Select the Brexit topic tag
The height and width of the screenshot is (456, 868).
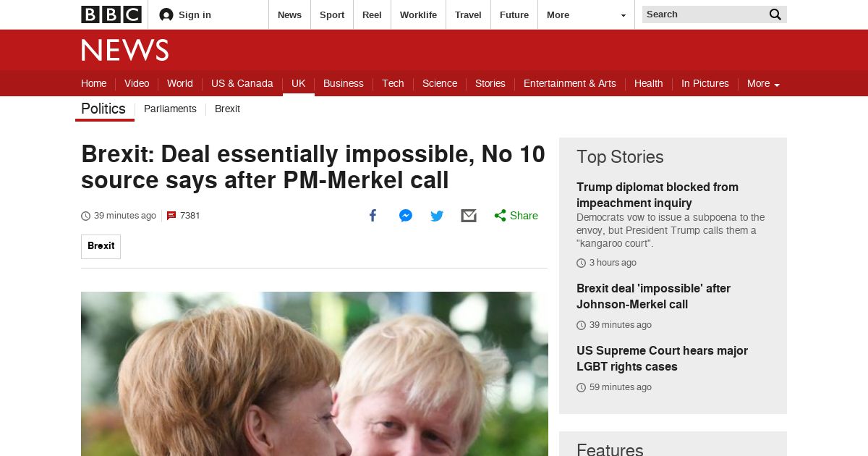pos(101,246)
